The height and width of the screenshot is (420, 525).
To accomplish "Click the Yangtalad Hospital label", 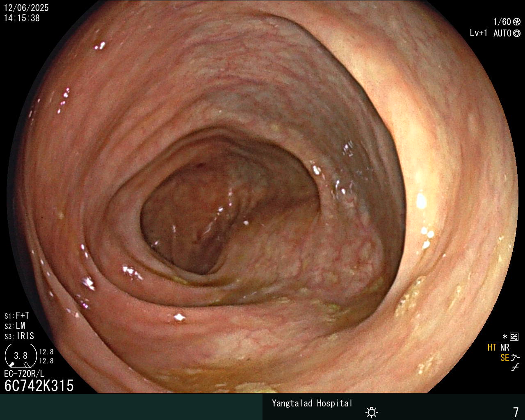I will 312,403.
